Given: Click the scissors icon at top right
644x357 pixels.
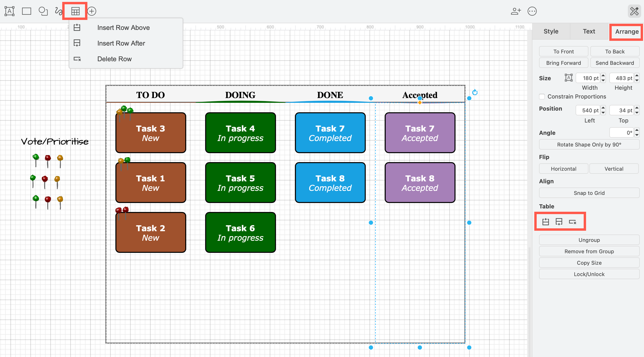Looking at the screenshot, I should [634, 11].
